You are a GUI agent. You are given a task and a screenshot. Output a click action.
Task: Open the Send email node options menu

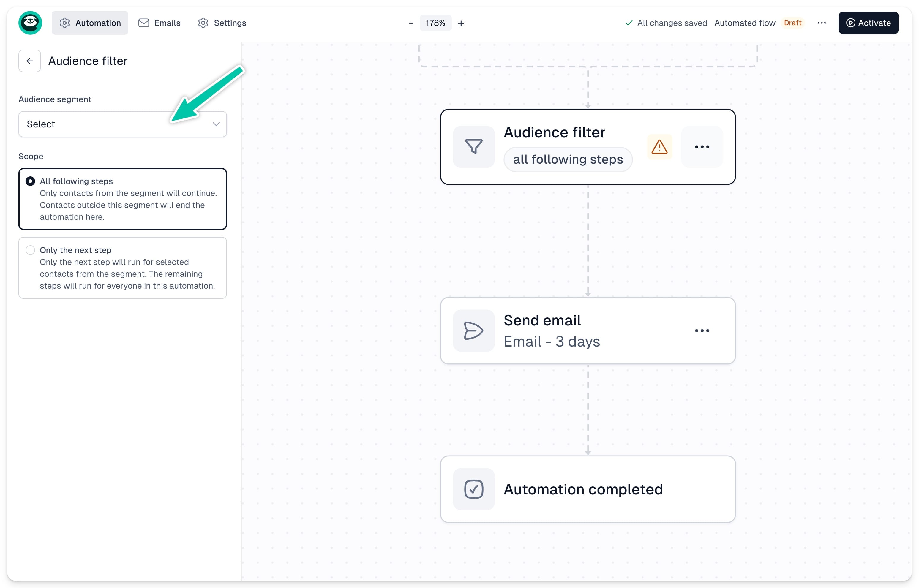[702, 331]
